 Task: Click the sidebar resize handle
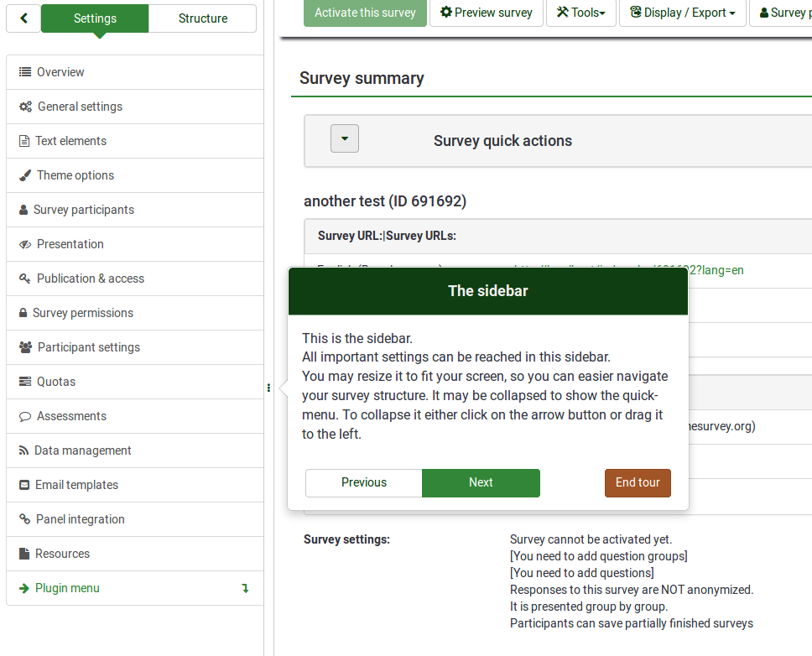point(268,388)
